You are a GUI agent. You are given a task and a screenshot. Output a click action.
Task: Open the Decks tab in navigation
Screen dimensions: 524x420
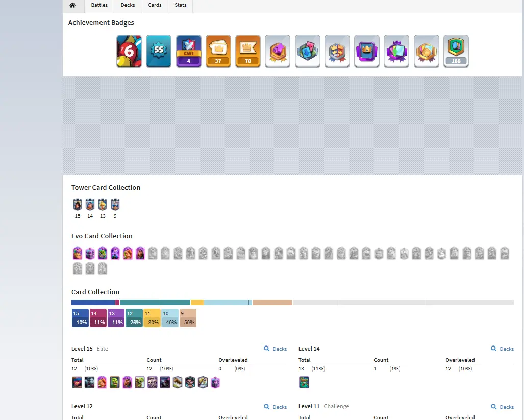pos(128,5)
